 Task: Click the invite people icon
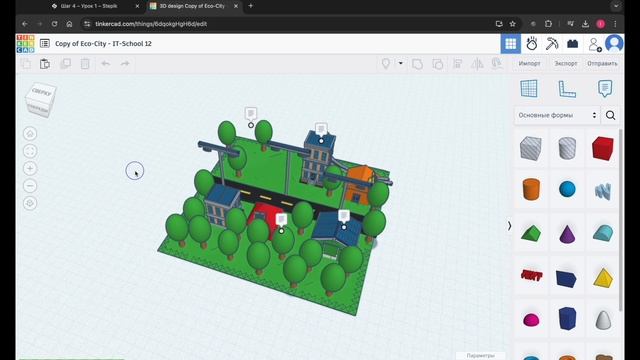tap(594, 44)
